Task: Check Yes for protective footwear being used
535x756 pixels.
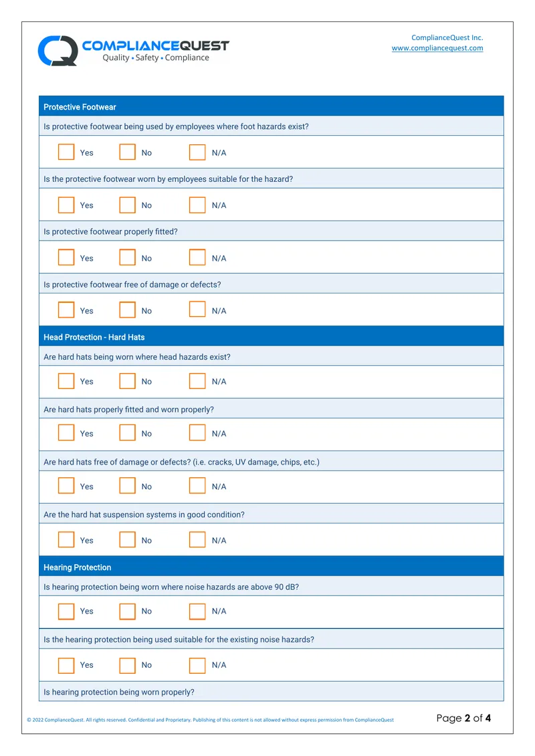Action: (66, 152)
